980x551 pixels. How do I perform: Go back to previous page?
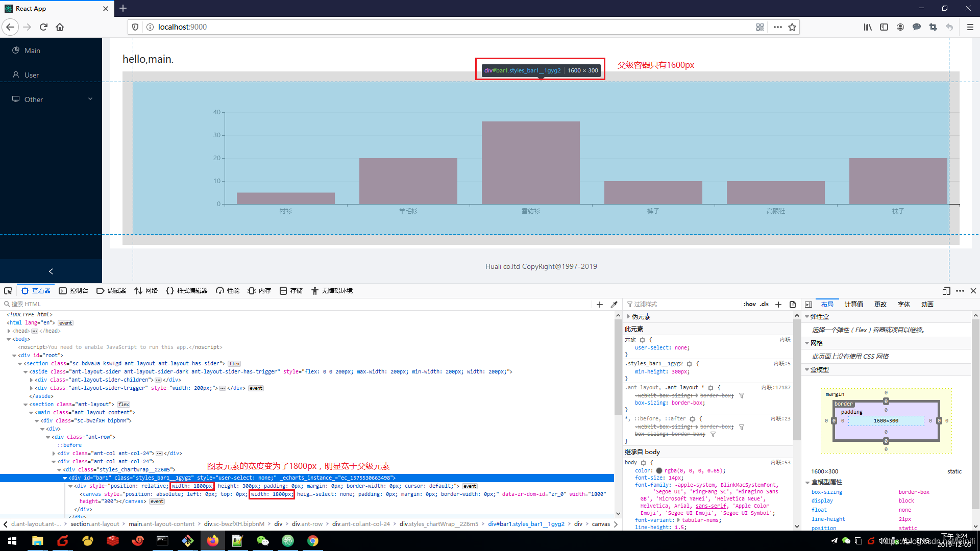[x=10, y=27]
